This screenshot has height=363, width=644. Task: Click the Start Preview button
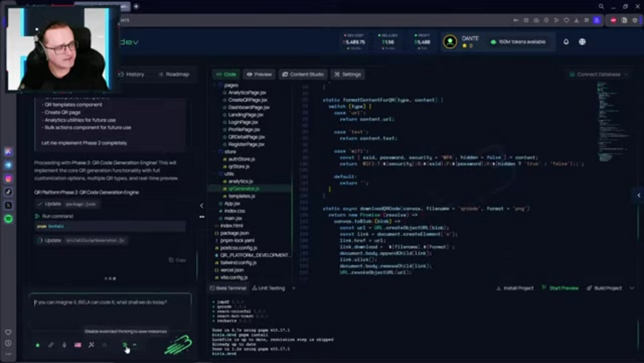pyautogui.click(x=560, y=288)
